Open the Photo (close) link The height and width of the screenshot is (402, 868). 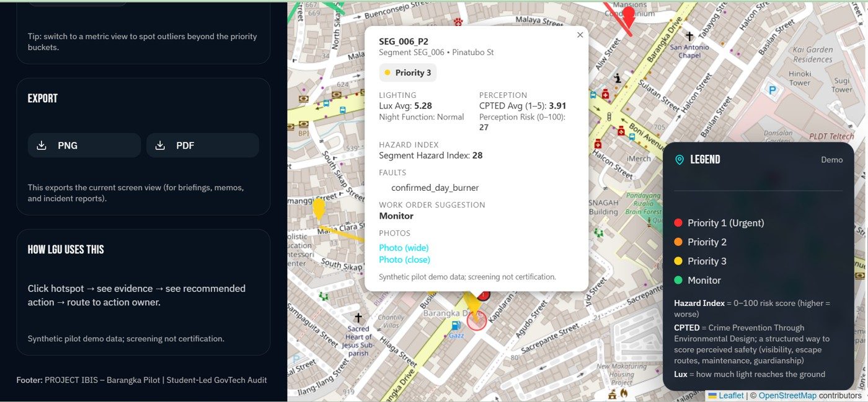click(x=404, y=260)
